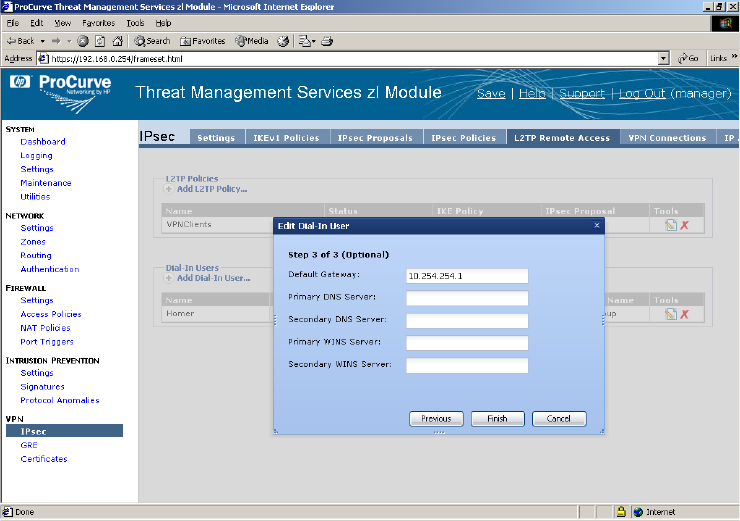Click the Previous button
Image resolution: width=740 pixels, height=521 pixels.
436,419
